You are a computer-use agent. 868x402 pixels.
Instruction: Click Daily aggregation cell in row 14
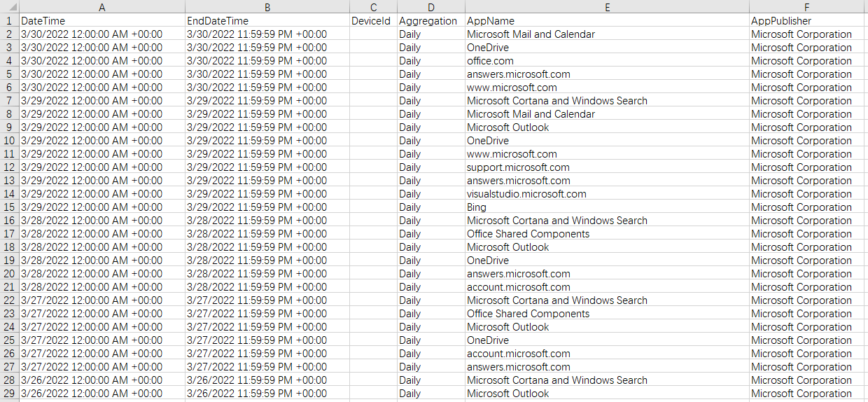click(430, 194)
